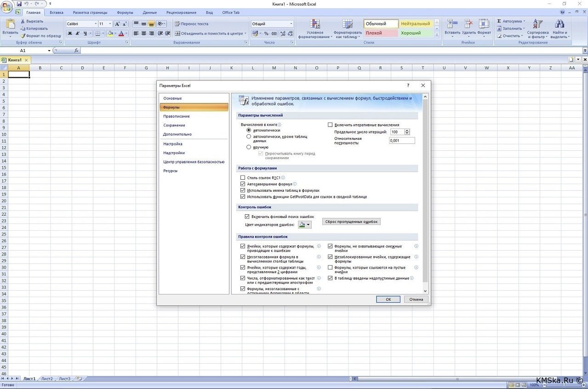588x389 pixels.
Task: Click the Копировать copy icon
Action: (23, 29)
